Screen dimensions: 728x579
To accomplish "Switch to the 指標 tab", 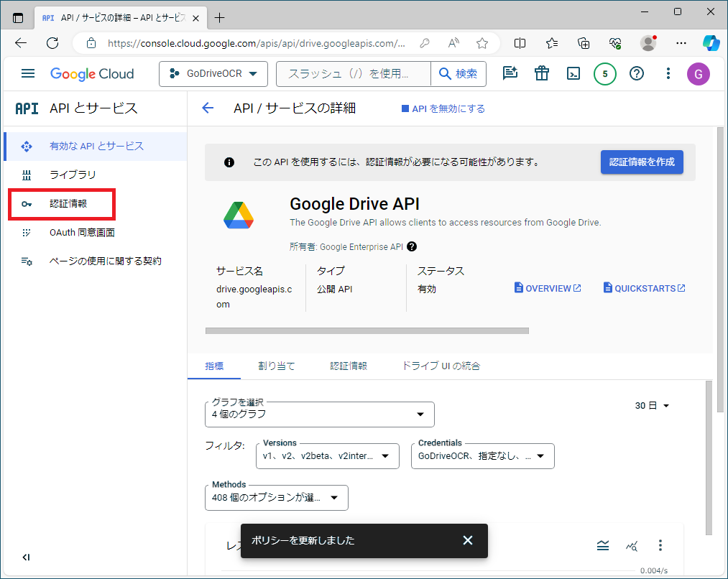I will point(214,366).
